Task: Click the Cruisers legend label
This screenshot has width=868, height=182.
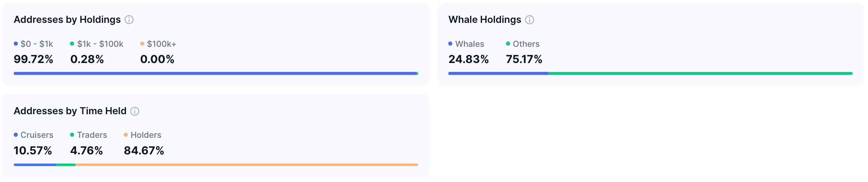Action: click(x=37, y=135)
